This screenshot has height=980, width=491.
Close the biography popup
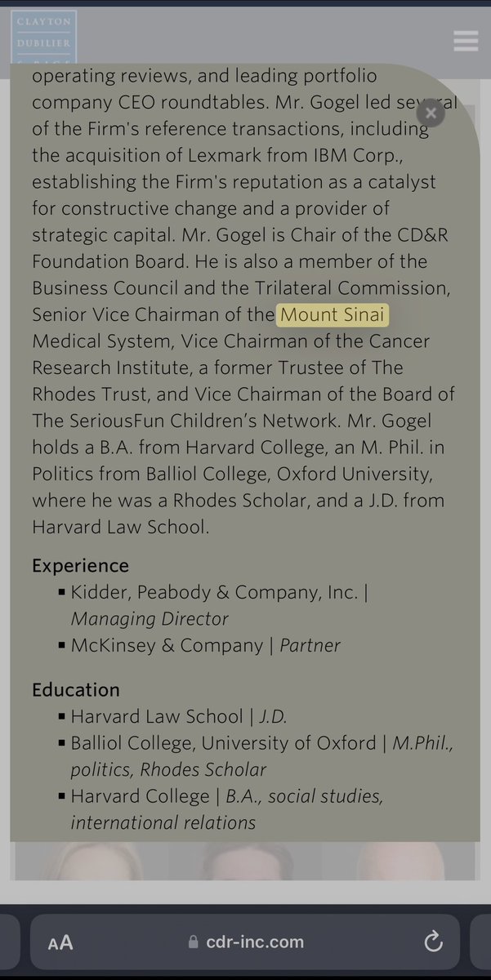point(431,113)
